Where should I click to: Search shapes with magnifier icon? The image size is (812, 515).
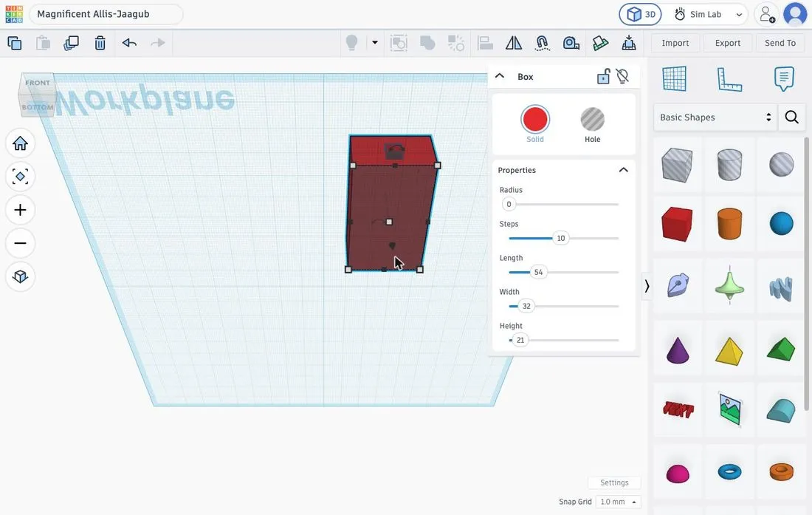click(x=791, y=117)
